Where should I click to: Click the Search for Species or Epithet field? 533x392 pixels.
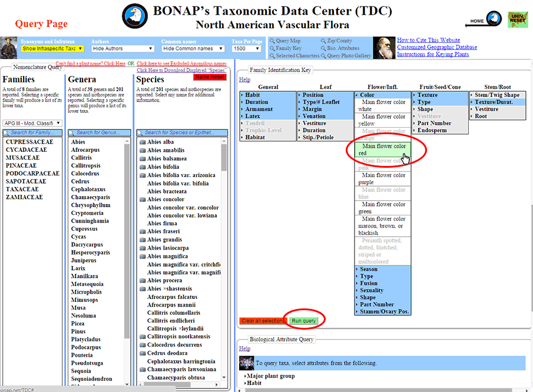tap(182, 133)
